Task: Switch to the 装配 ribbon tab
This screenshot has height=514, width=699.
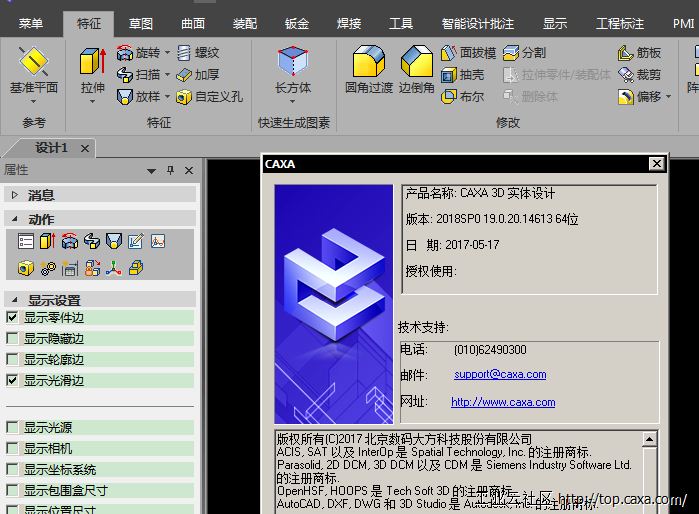Action: pos(245,23)
